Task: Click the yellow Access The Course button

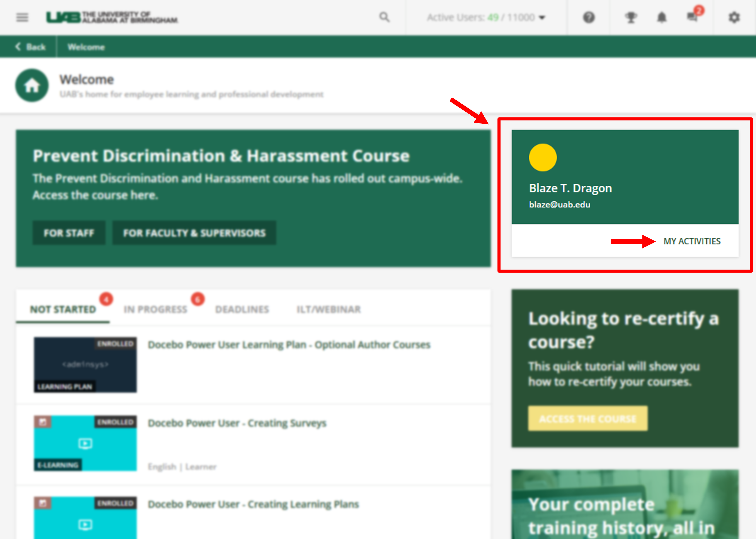Action: 587,419
